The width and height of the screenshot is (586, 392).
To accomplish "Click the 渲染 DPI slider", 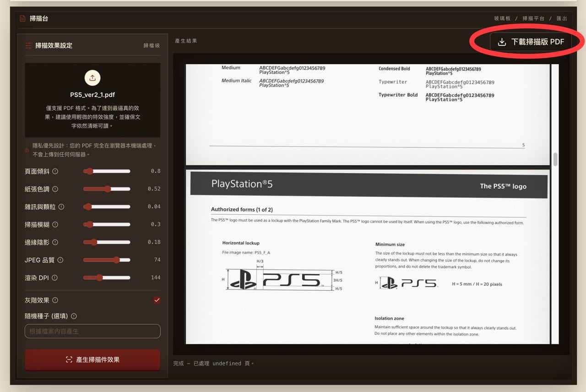I will [107, 278].
